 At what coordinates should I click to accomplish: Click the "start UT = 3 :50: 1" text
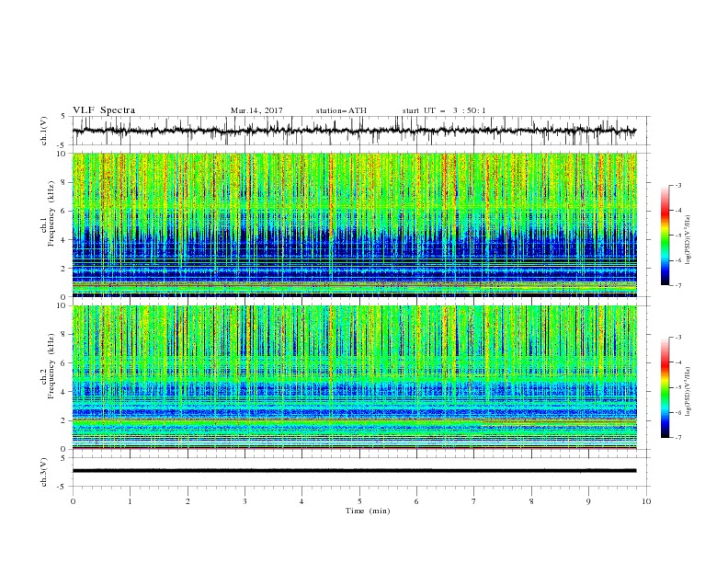(x=444, y=110)
